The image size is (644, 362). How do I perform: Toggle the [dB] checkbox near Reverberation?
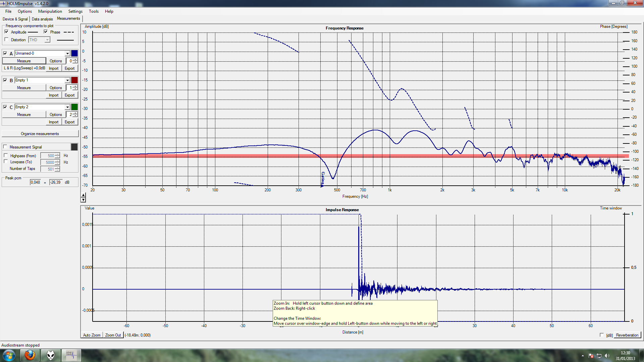point(602,335)
